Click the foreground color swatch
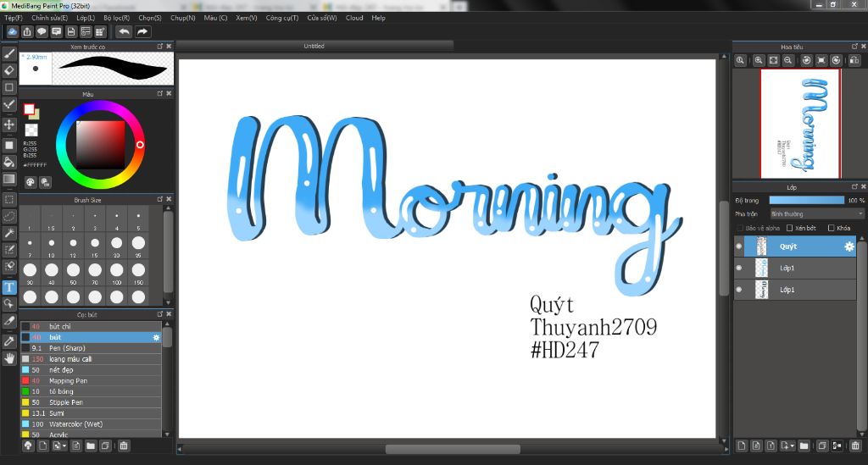The image size is (868, 465). [30, 109]
